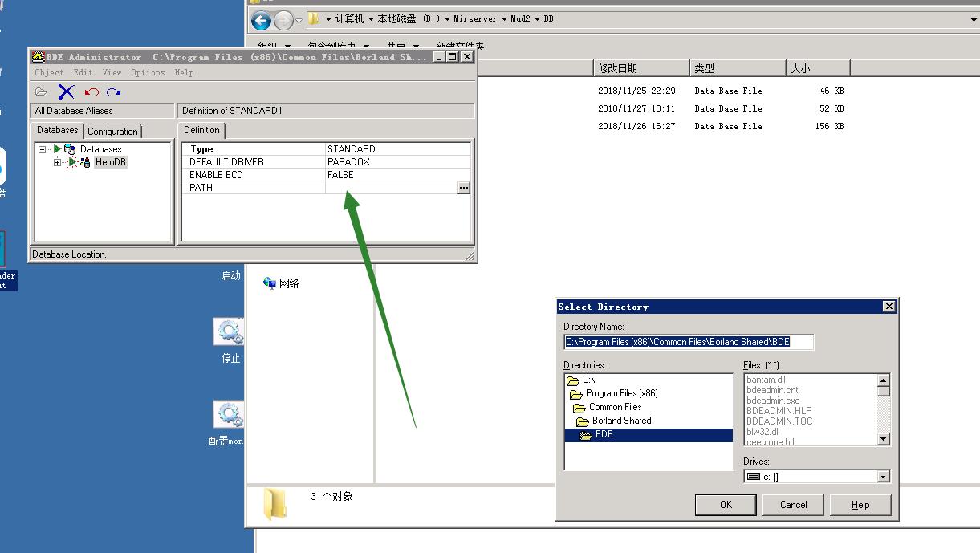Open the Program Files (x86) folder icon
Screen dimensions: 980x553
point(575,393)
